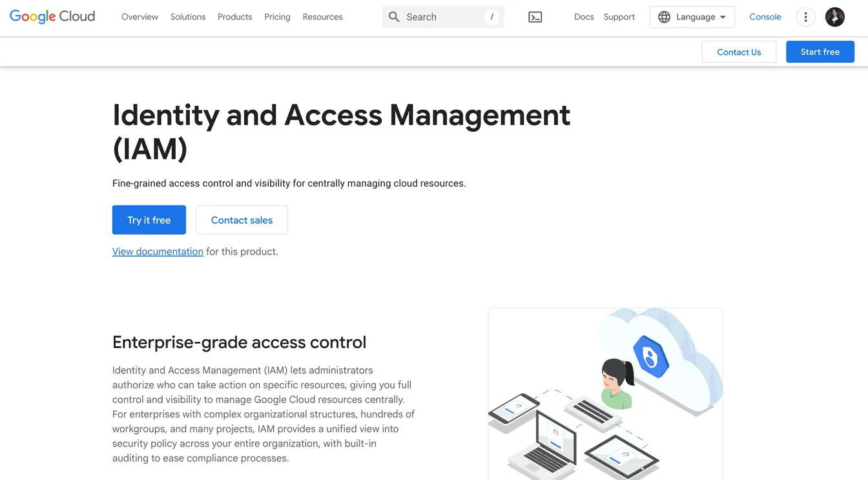Screen dimensions: 868x480
Task: Open the three-dot more options menu
Action: point(805,17)
